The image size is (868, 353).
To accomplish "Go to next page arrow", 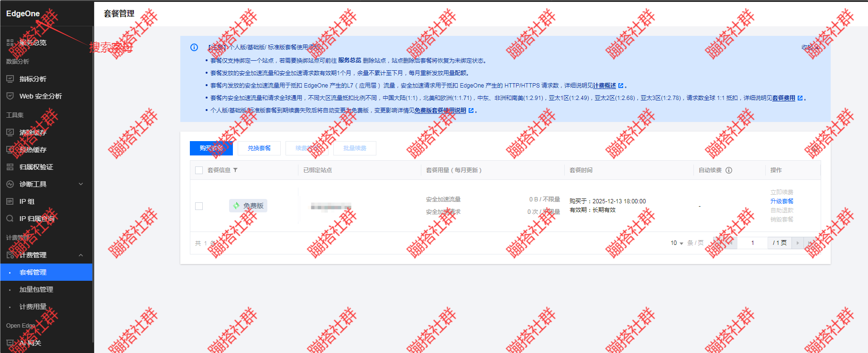I will 798,243.
